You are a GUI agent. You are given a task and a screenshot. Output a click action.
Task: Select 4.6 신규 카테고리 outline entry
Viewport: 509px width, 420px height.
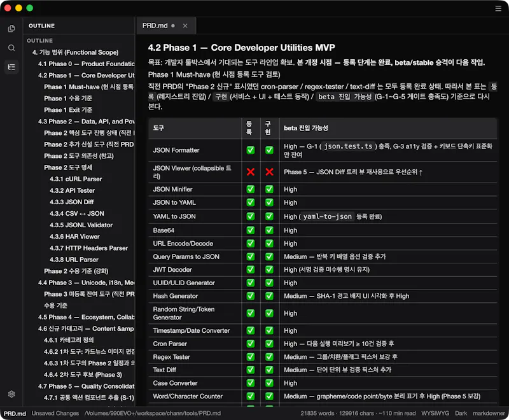click(86, 328)
